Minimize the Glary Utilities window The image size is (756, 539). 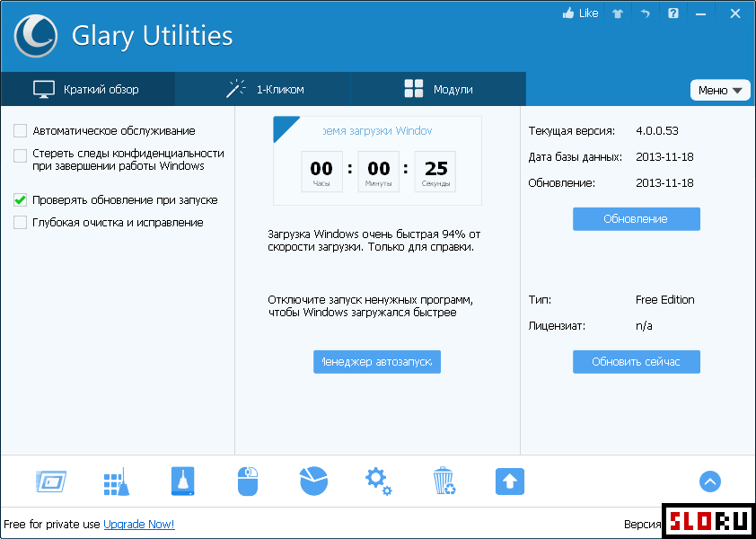tap(700, 13)
